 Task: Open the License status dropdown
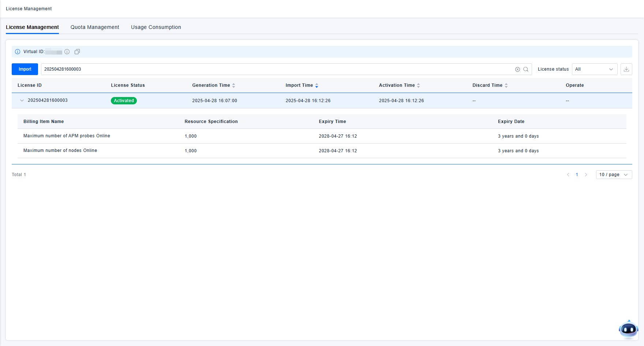tap(594, 69)
